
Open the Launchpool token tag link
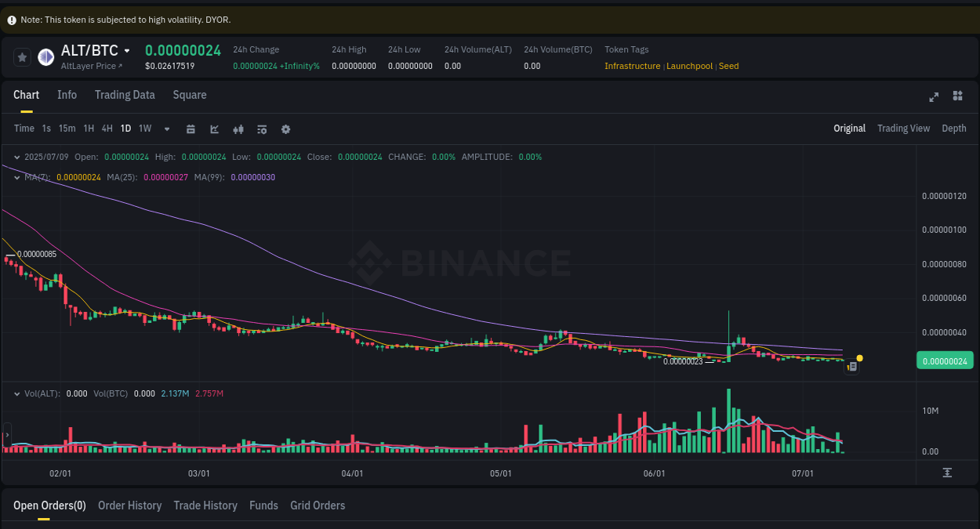coord(689,66)
